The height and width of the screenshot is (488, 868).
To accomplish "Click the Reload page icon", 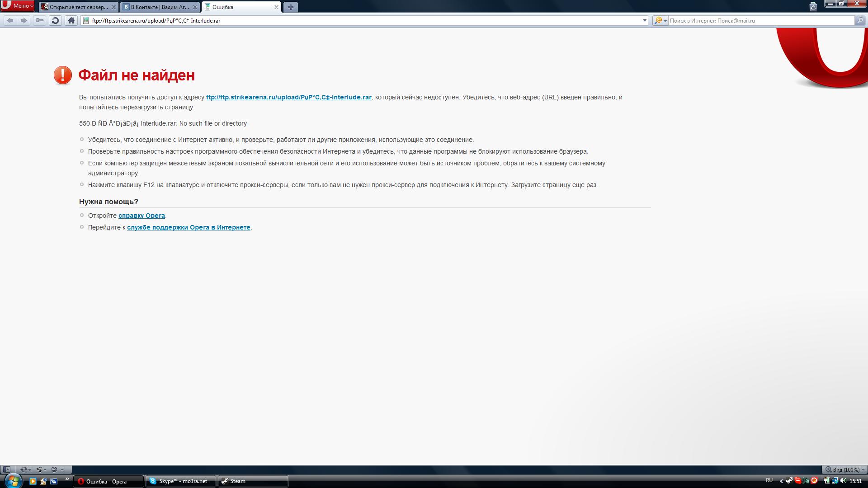I will tap(55, 20).
